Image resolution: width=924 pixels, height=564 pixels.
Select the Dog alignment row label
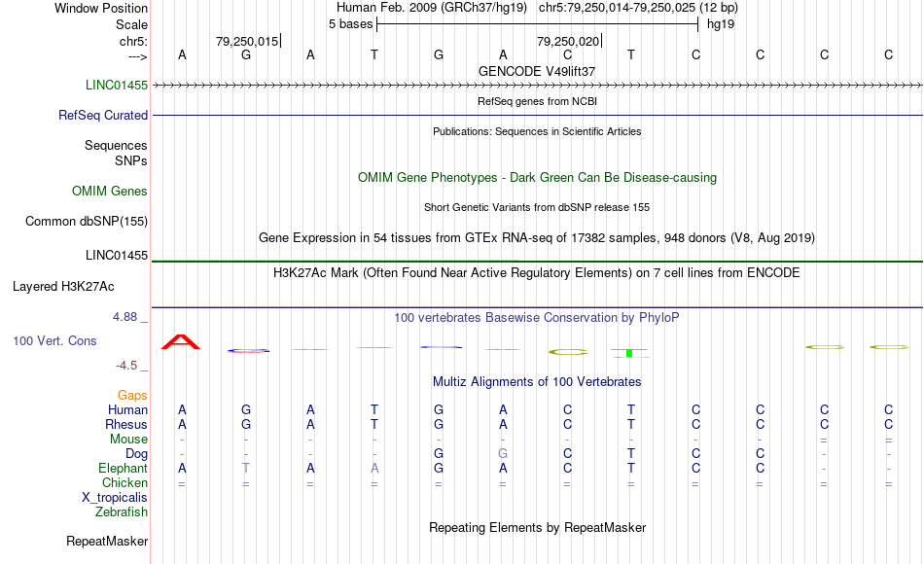[137, 454]
